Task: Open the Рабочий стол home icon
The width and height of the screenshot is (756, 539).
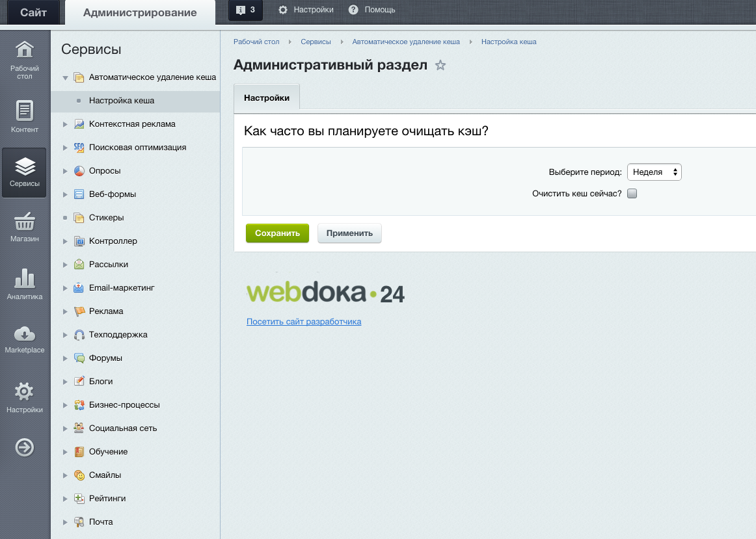Action: pos(25,49)
